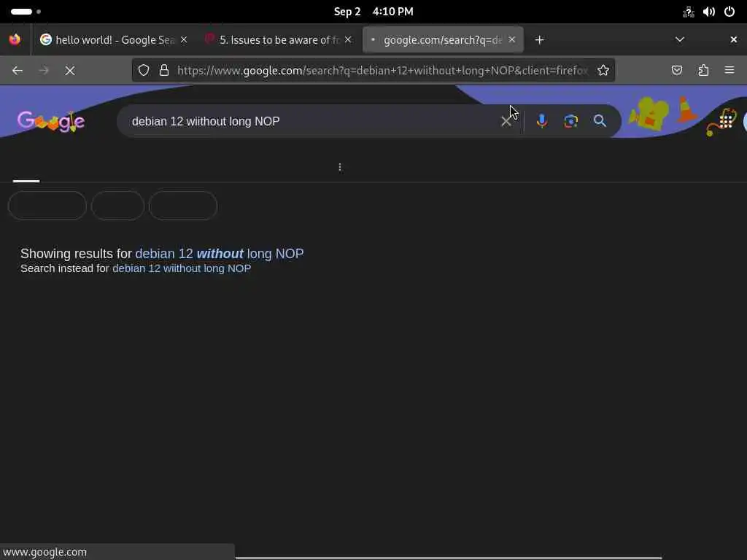Open network status icon in top bar
This screenshot has height=560, width=747.
click(x=689, y=12)
